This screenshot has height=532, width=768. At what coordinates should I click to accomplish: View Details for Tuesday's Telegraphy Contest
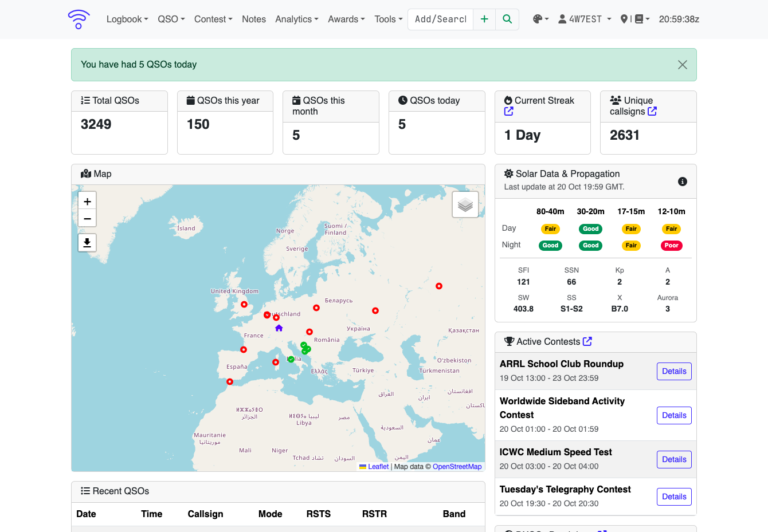674,497
